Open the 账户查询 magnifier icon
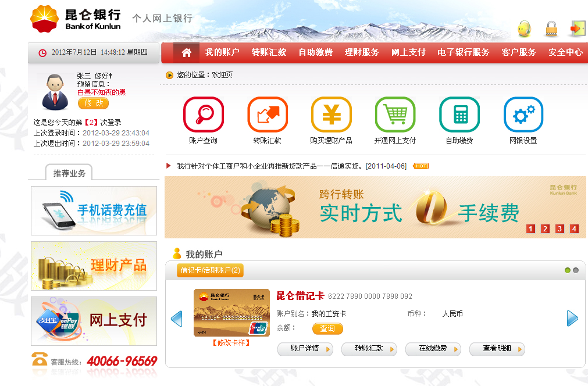The image size is (588, 386). click(203, 115)
